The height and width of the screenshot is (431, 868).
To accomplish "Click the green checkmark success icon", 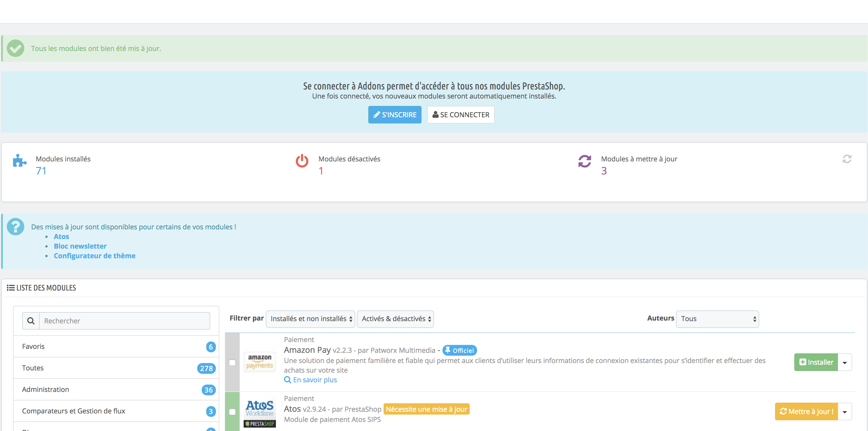I will click(16, 48).
